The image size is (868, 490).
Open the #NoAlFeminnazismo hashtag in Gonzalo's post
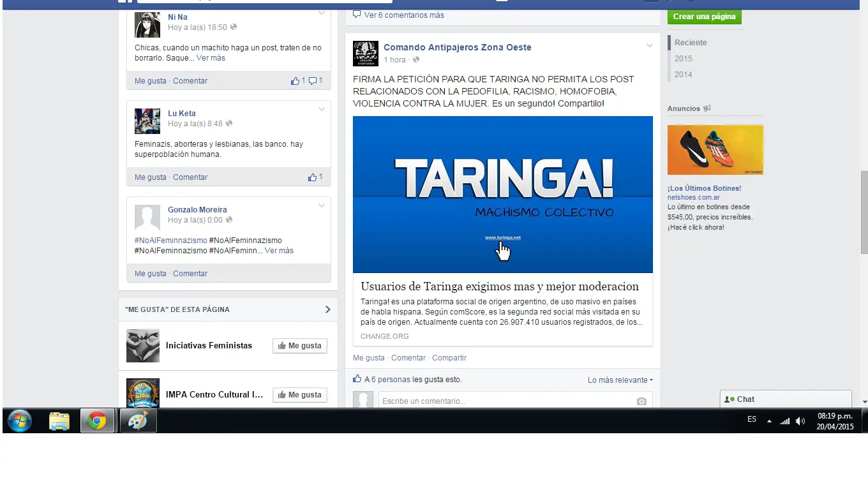point(171,241)
